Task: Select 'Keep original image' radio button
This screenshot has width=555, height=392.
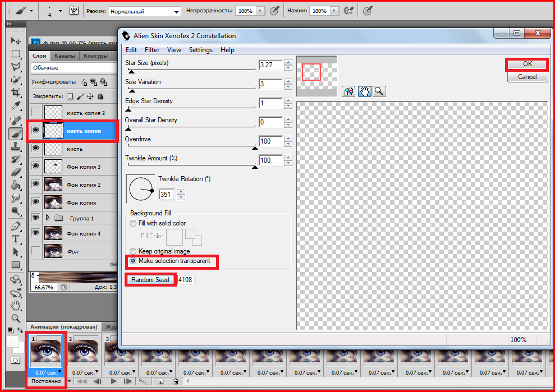Action: (133, 251)
